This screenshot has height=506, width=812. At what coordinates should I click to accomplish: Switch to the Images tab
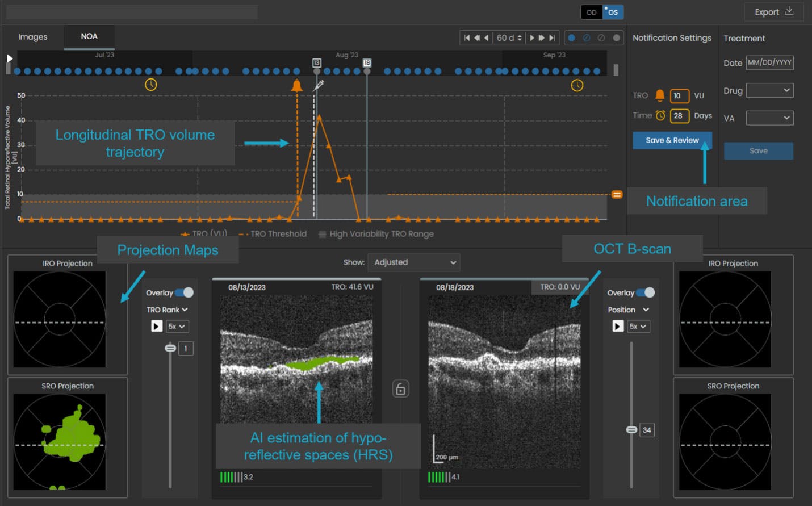tap(33, 36)
